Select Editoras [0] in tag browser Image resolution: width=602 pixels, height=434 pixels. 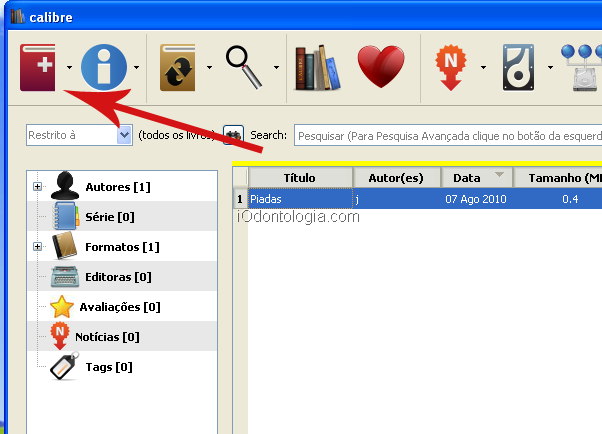tap(118, 277)
